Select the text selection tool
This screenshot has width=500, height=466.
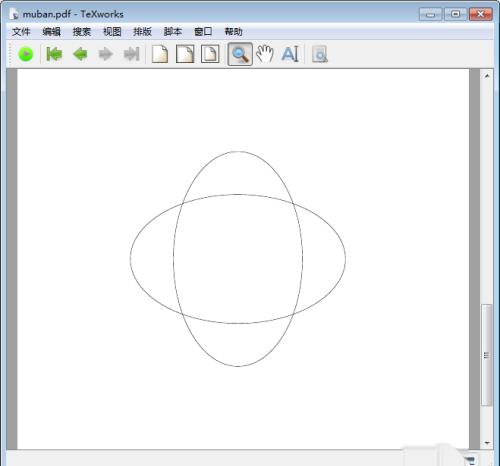290,54
